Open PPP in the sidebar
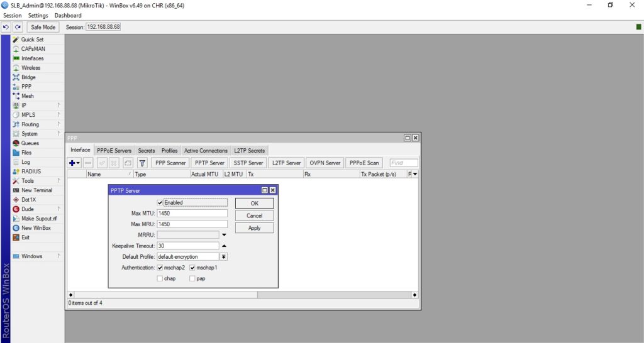This screenshot has height=343, width=644. point(26,87)
